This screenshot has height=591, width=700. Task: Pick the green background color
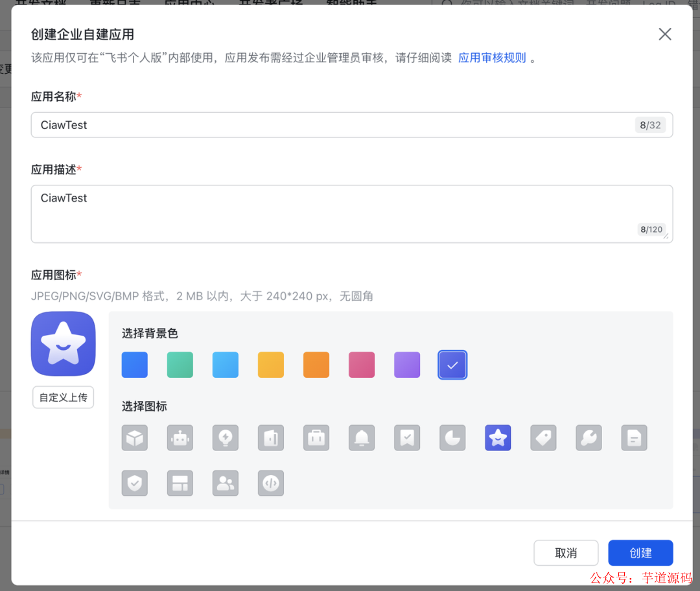tap(180, 364)
